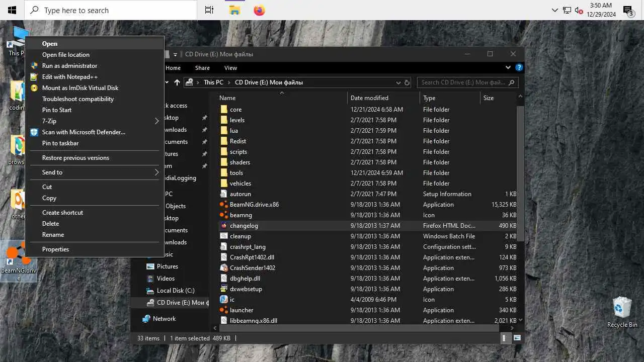
Task: Select the ic icon file
Action: point(227,300)
